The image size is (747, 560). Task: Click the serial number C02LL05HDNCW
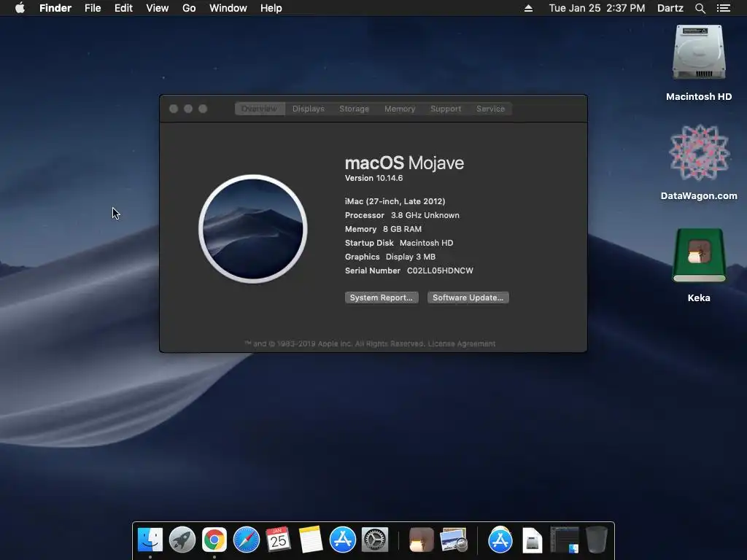[x=440, y=271]
